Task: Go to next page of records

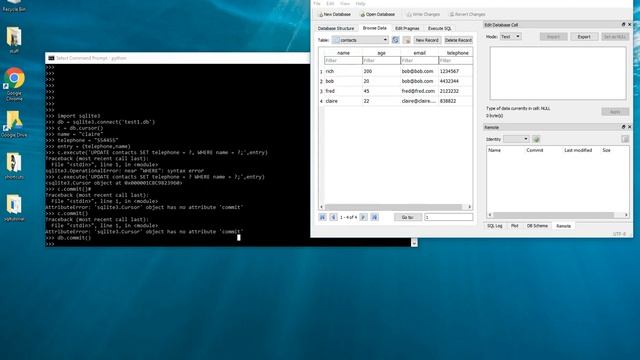Action: pos(363,217)
